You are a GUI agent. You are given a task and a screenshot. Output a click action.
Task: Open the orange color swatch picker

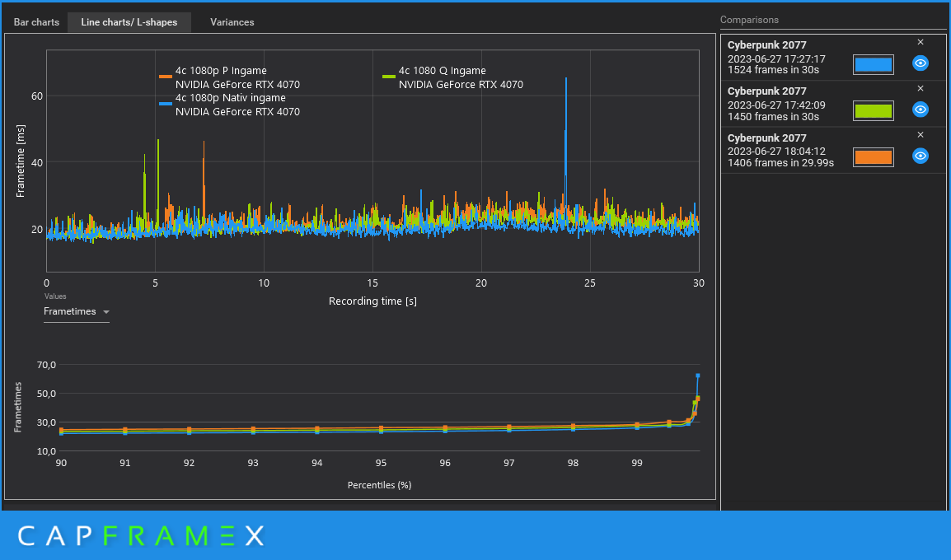click(x=873, y=157)
